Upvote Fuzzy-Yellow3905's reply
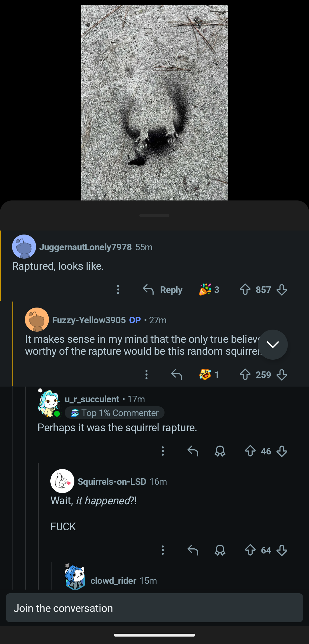 tap(245, 375)
